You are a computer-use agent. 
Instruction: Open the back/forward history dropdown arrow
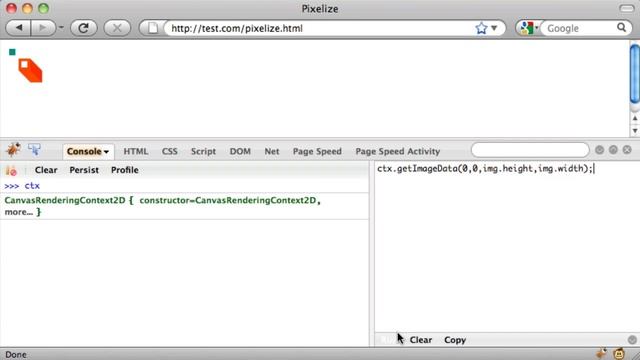pyautogui.click(x=61, y=28)
